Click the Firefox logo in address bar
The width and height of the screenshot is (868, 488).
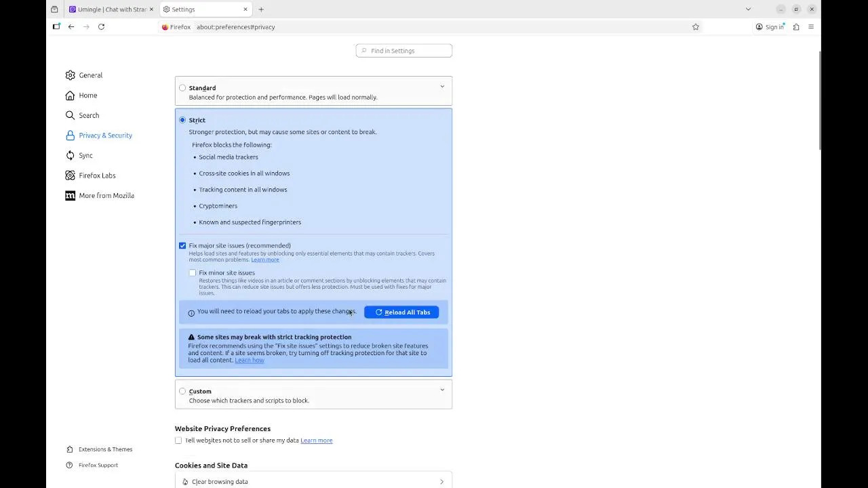click(165, 27)
